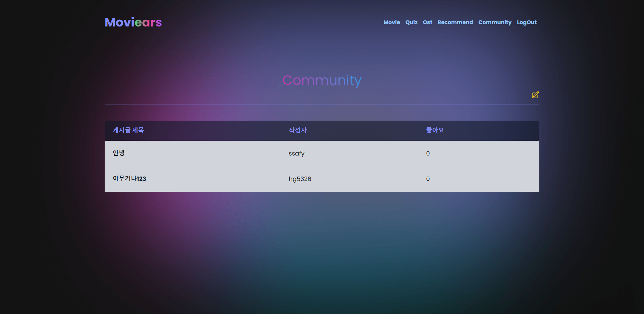Navigate to the Ost page
Viewport: 644px width, 314px height.
(x=427, y=22)
